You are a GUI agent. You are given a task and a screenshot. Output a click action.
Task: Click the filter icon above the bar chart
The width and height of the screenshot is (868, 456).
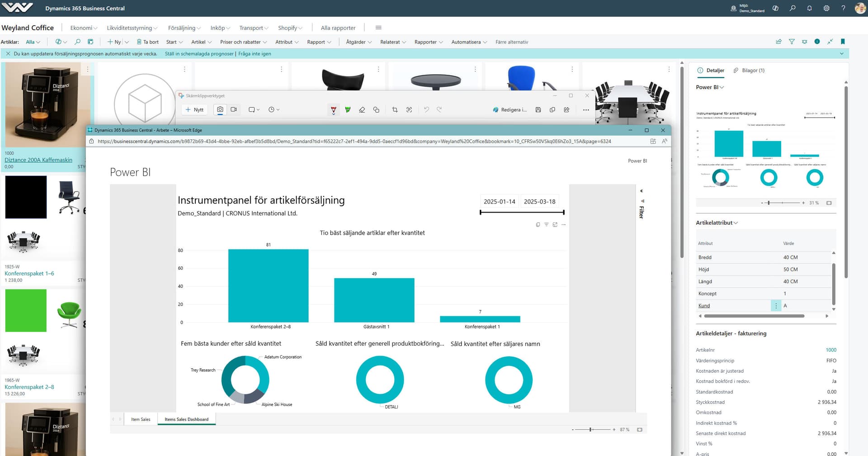point(547,224)
